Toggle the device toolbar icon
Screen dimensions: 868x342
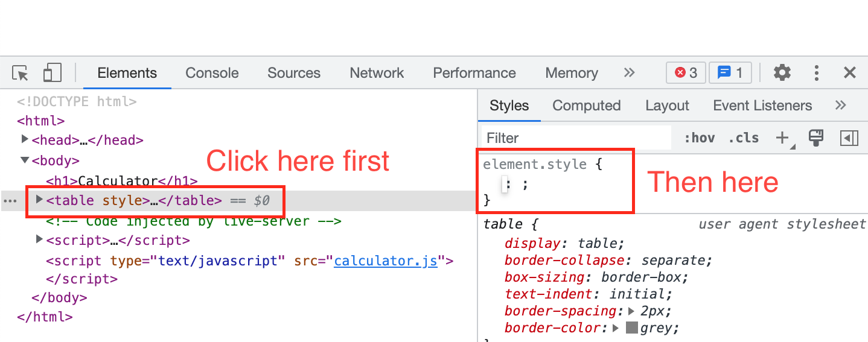point(53,74)
